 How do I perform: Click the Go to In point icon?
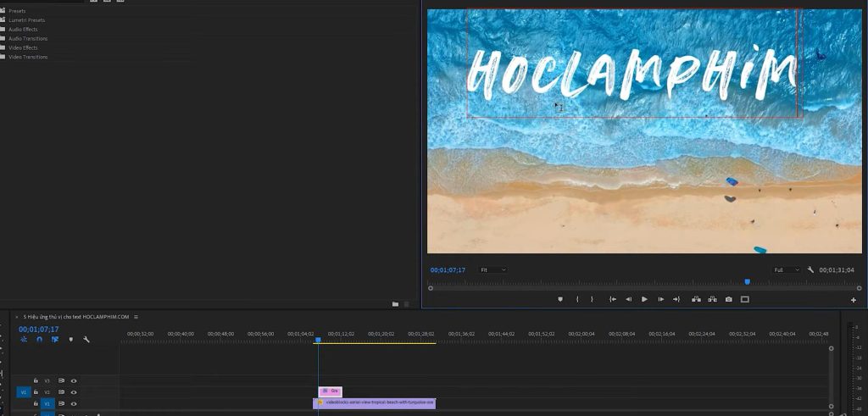pos(612,299)
